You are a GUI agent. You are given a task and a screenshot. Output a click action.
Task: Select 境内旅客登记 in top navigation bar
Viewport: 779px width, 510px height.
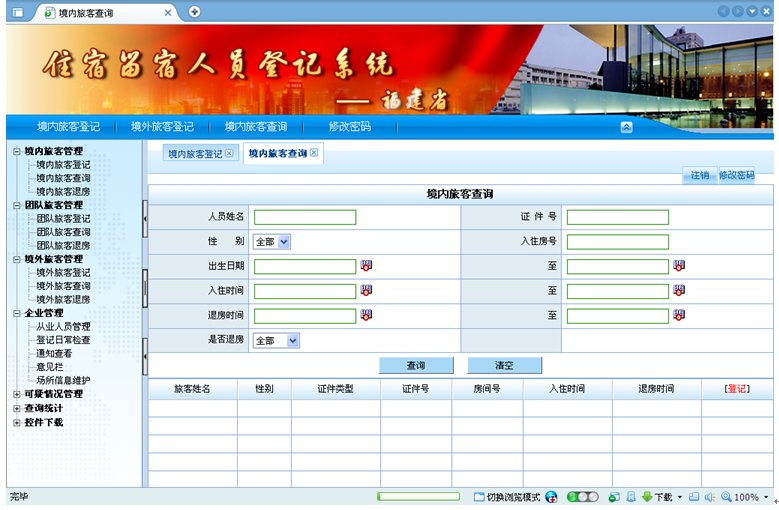click(69, 127)
